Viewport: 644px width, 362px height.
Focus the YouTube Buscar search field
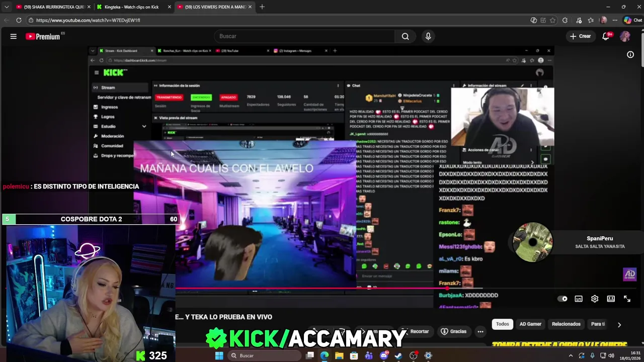pos(304,36)
